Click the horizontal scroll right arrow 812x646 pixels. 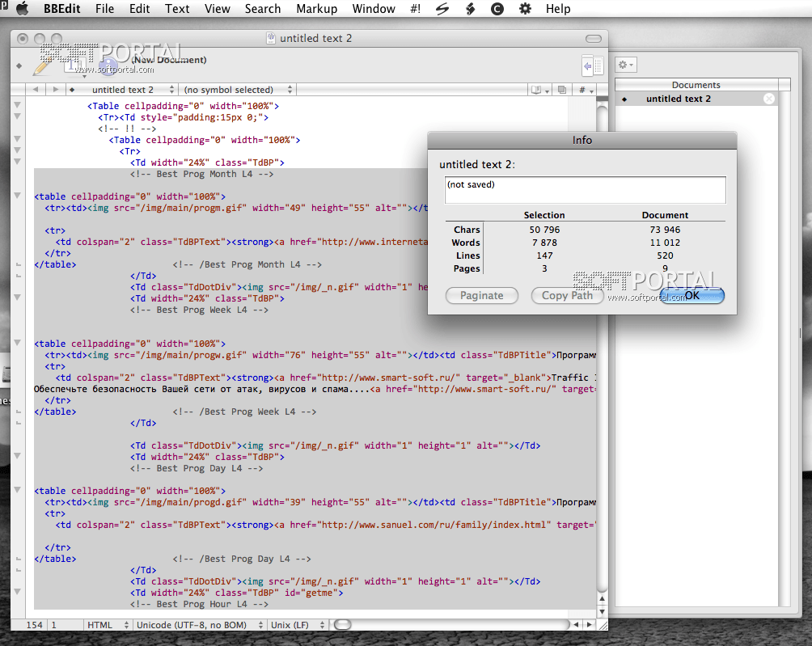(589, 625)
